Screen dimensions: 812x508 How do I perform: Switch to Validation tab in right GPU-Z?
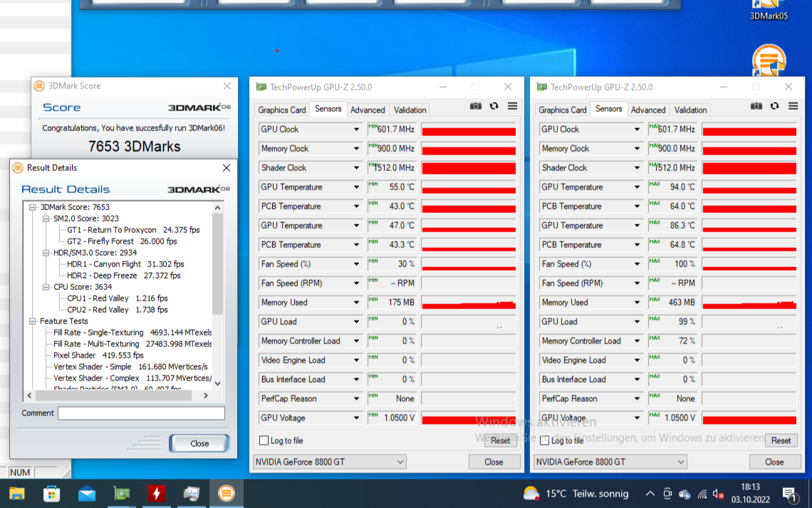[690, 110]
